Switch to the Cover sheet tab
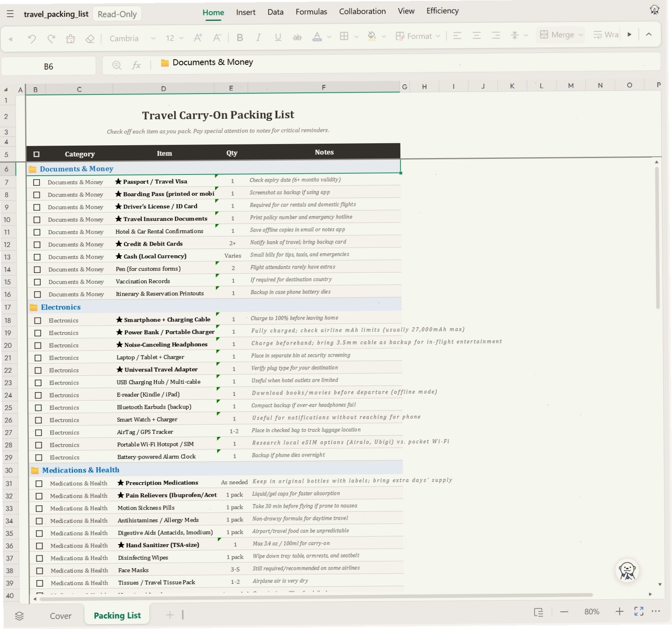This screenshot has height=629, width=672. pyautogui.click(x=60, y=616)
